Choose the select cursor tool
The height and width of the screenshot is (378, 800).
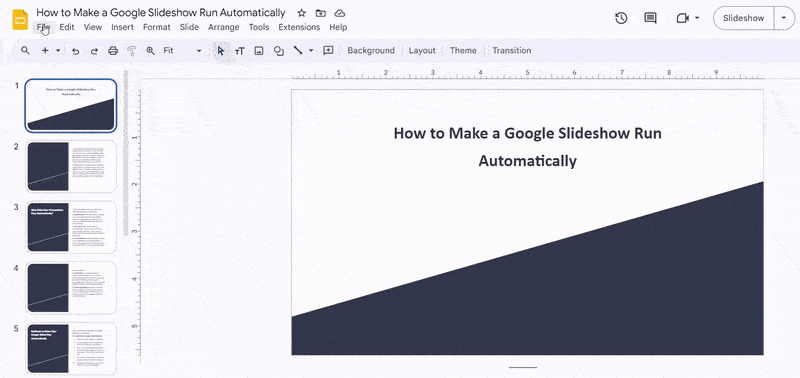coord(221,51)
